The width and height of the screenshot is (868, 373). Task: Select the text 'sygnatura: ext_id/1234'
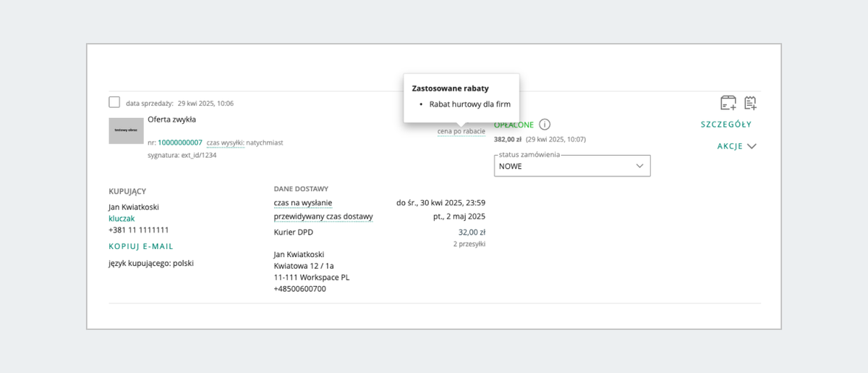182,155
